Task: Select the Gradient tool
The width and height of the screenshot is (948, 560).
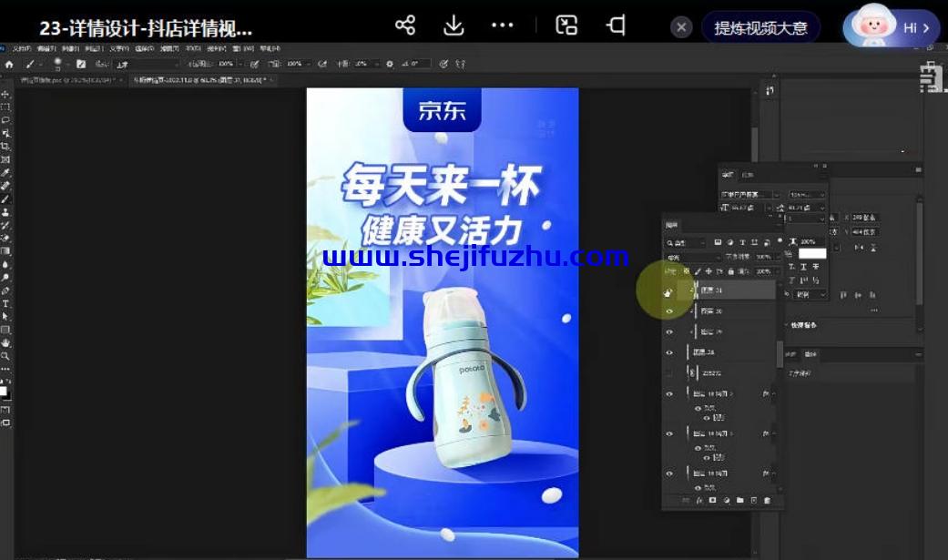Action: pyautogui.click(x=5, y=251)
